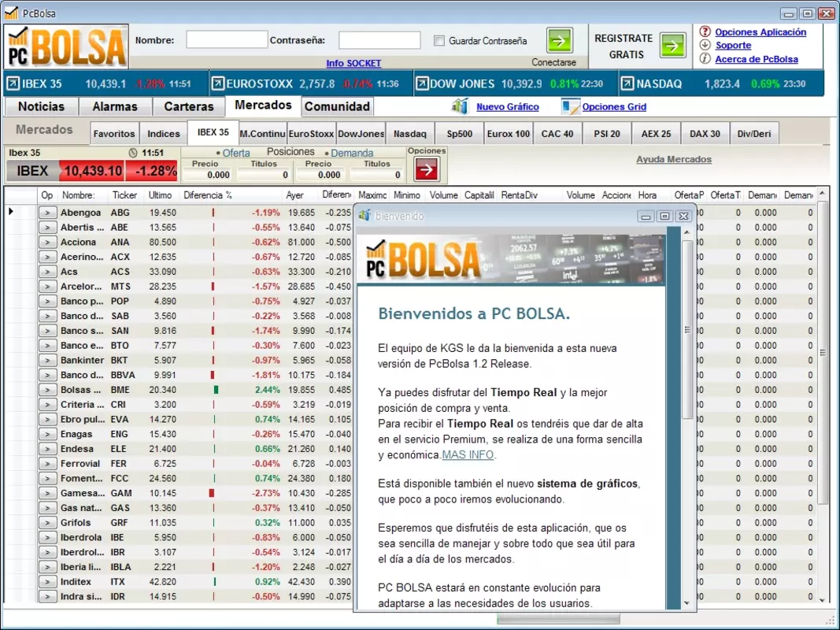Image resolution: width=840 pixels, height=630 pixels.
Task: Click the Acerca de PcBolsa link
Action: point(757,60)
